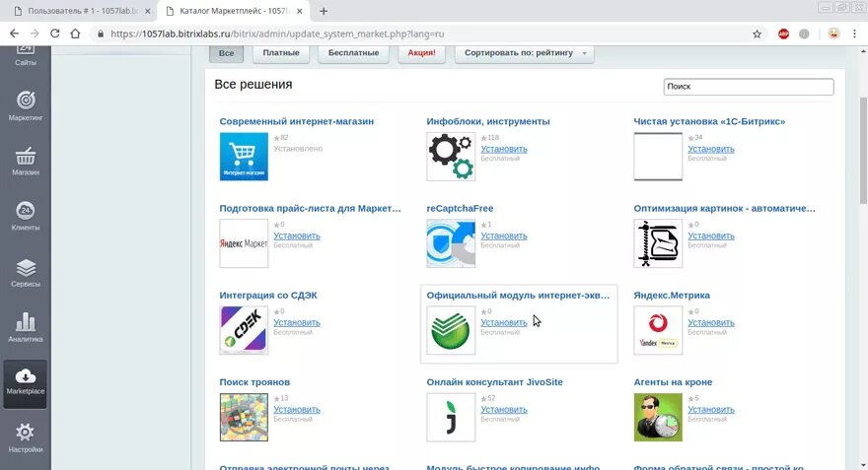The width and height of the screenshot is (868, 470).
Task: Open the user profile avatar icon
Action: [833, 34]
